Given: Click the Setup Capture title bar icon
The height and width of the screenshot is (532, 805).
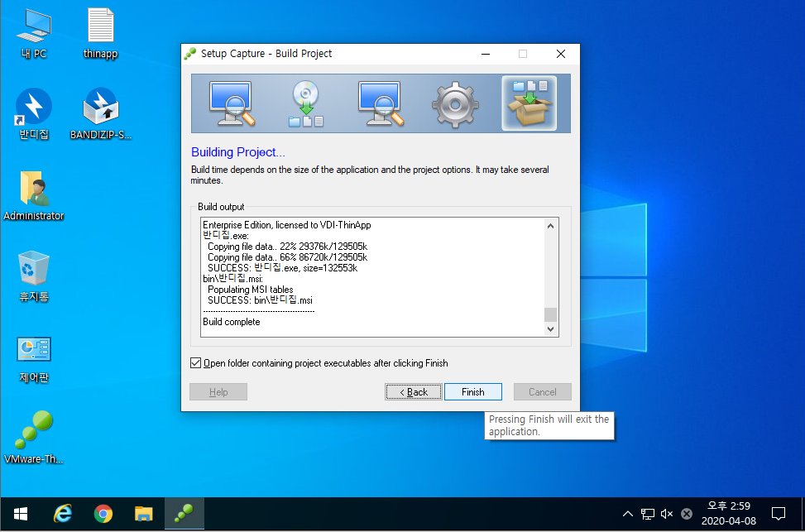Looking at the screenshot, I should click(190, 54).
